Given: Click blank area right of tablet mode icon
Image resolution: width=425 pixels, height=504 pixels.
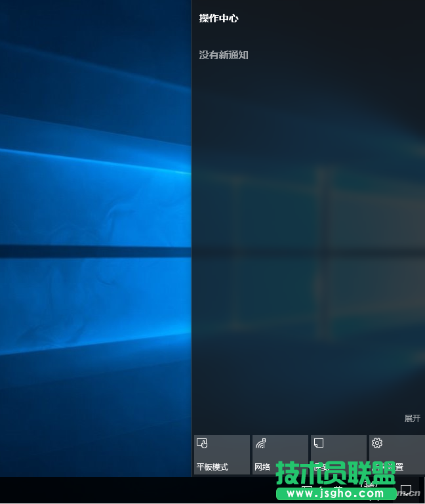Looking at the screenshot, I should 230,445.
